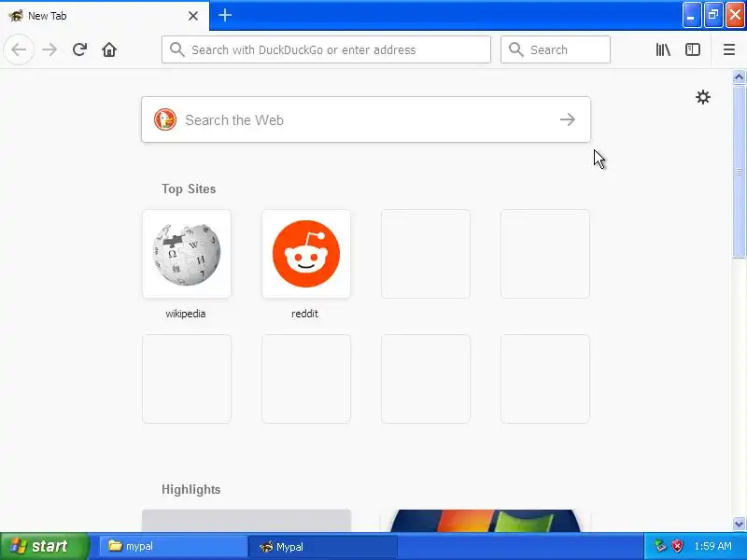The width and height of the screenshot is (747, 560).
Task: Focus the toolbar Search box
Action: click(556, 49)
